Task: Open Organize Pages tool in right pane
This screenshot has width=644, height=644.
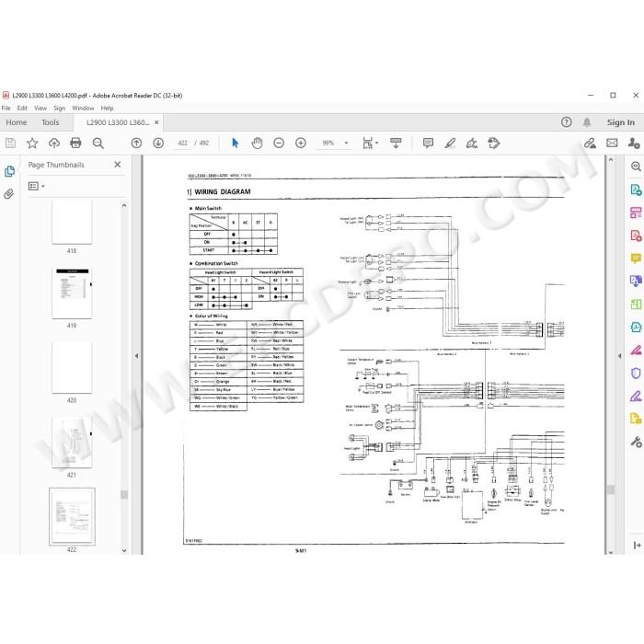Action: coord(636,213)
